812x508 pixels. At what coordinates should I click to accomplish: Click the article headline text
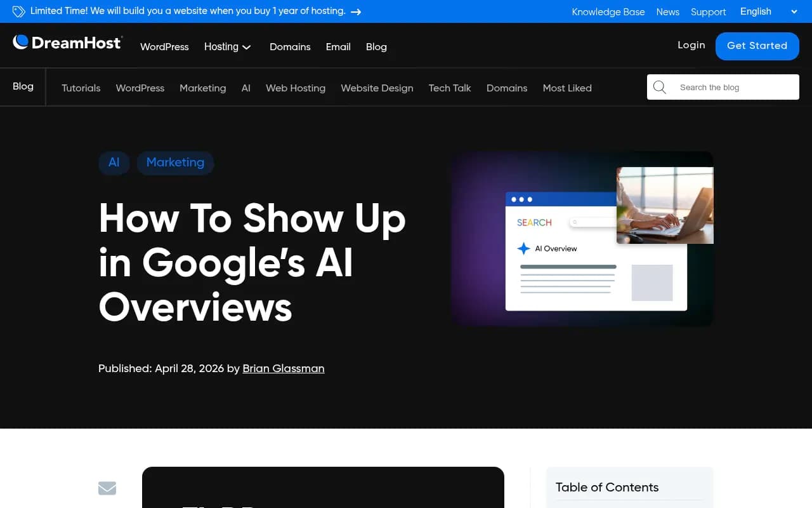[252, 263]
